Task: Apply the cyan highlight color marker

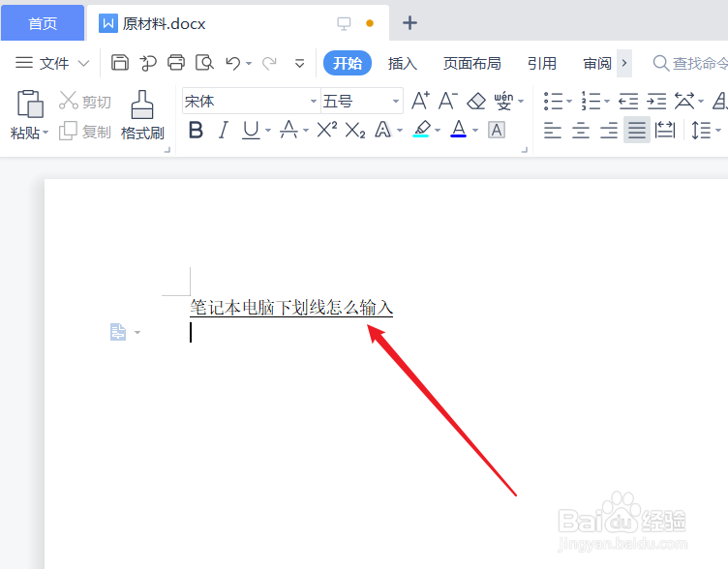Action: point(421,130)
